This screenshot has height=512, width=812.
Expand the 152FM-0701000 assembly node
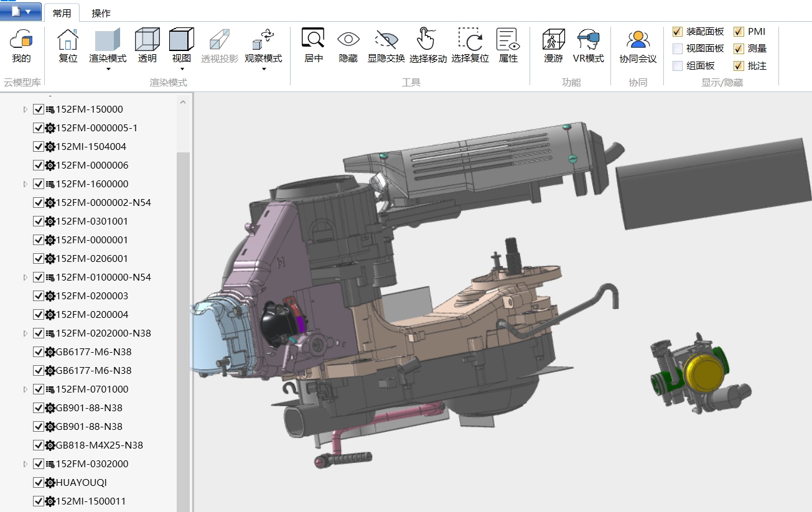click(25, 389)
